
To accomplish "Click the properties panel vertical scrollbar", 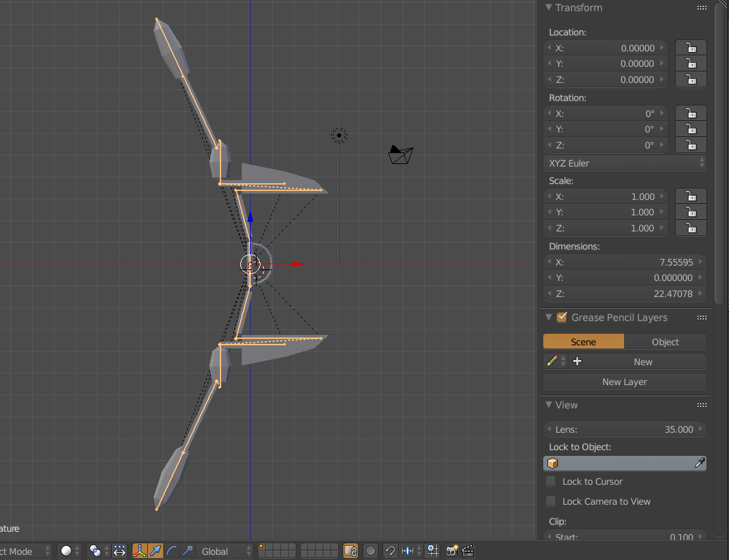I will (x=719, y=154).
